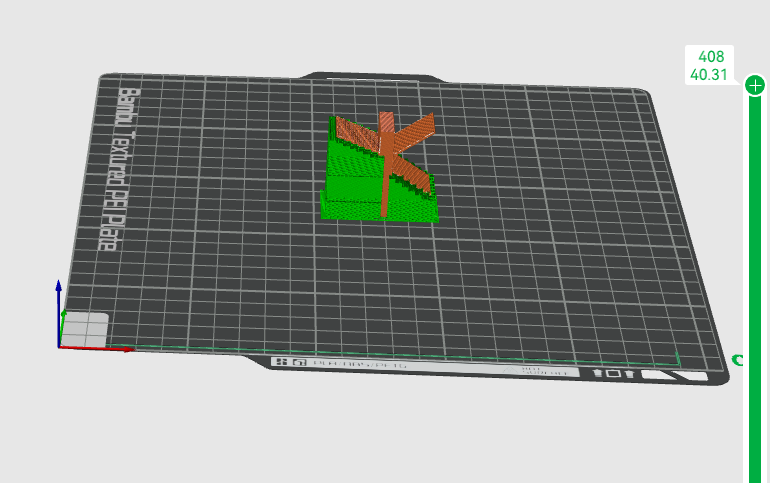Screen dimensions: 770x483
Task: Click the layer value label showing 408
Action: (711, 56)
